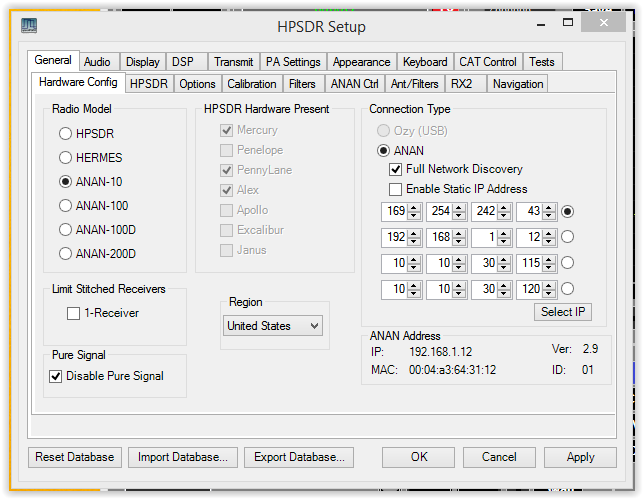This screenshot has height=499, width=643.
Task: Click the 254 octet stepper field
Action: pyautogui.click(x=447, y=212)
